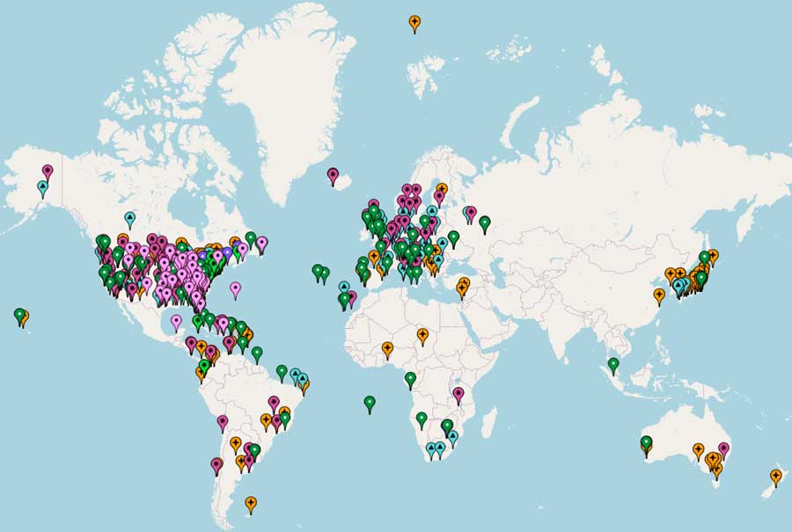
Task: Open the green marker in Hawaii
Action: (19, 314)
